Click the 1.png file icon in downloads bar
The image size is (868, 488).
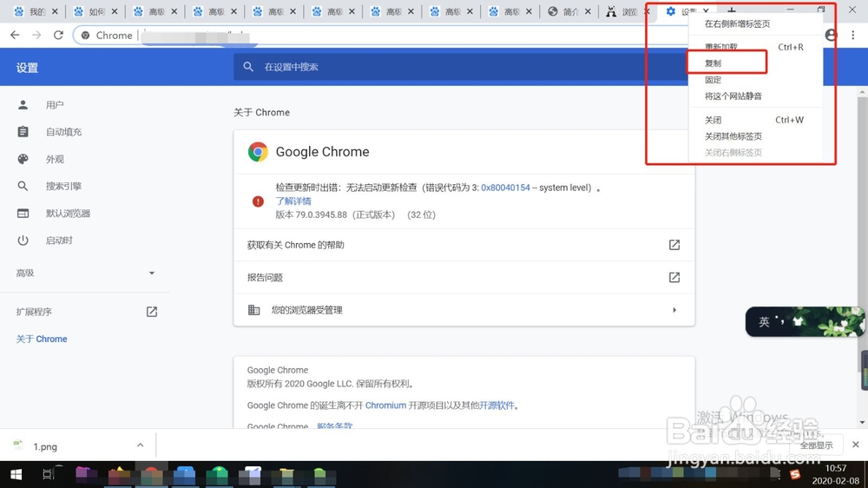[18, 445]
